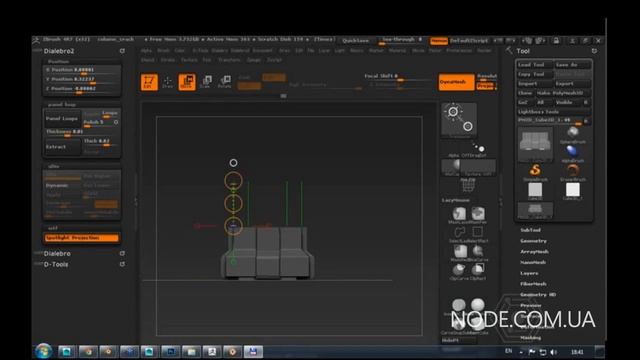Viewport: 640px width, 360px height.
Task: Select the ClipRect brush icon
Action: pyautogui.click(x=478, y=271)
